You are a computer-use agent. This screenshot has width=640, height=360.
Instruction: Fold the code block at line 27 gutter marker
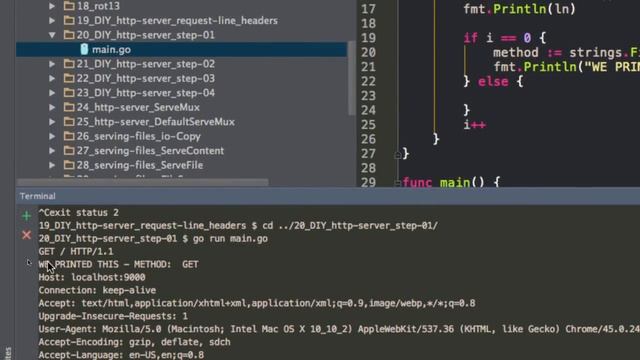coord(397,155)
